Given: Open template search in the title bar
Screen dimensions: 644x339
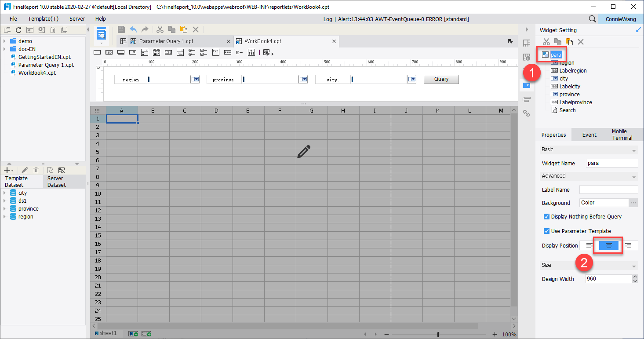Looking at the screenshot, I should [592, 19].
